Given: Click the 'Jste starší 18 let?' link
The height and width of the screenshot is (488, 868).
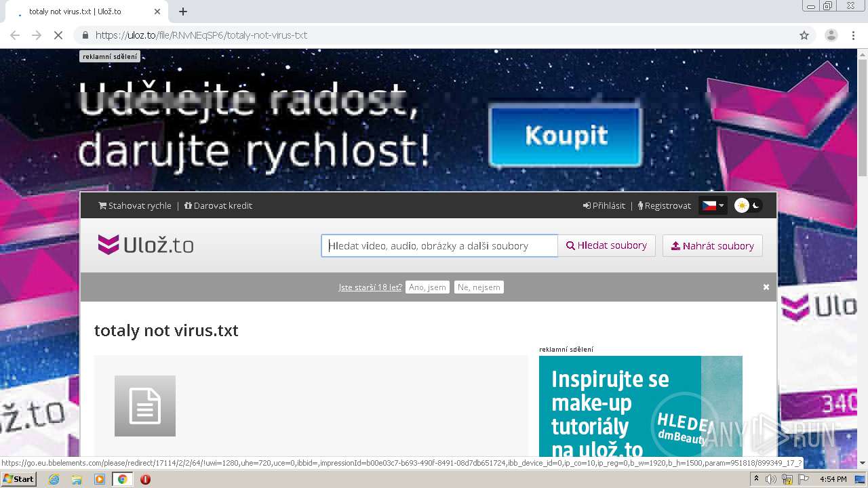Looking at the screenshot, I should tap(370, 287).
